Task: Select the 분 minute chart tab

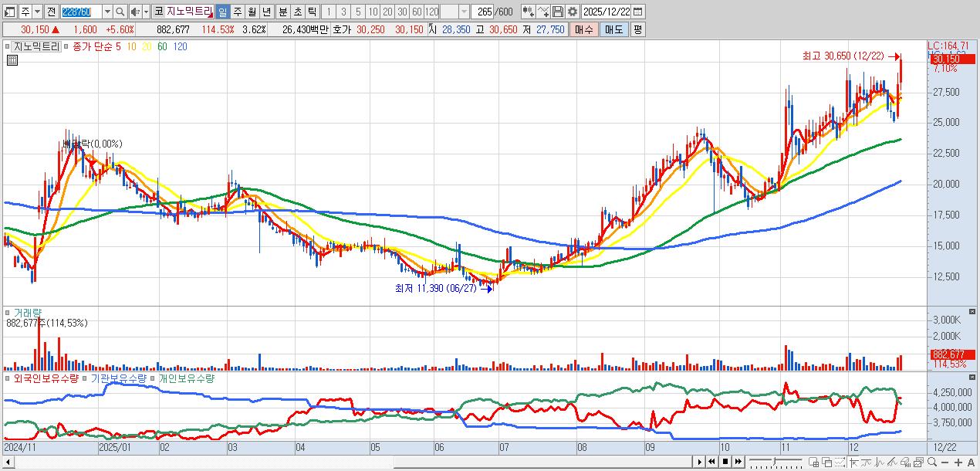Action: 283,12
